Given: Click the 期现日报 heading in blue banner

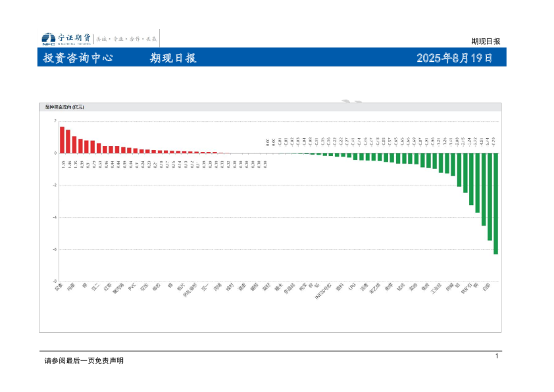Looking at the screenshot, I should (x=173, y=58).
